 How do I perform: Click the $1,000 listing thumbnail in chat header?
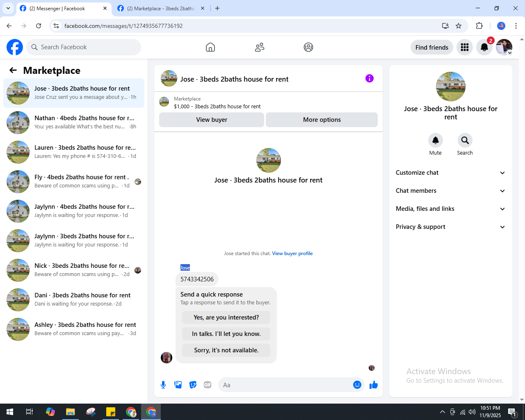coord(164,102)
